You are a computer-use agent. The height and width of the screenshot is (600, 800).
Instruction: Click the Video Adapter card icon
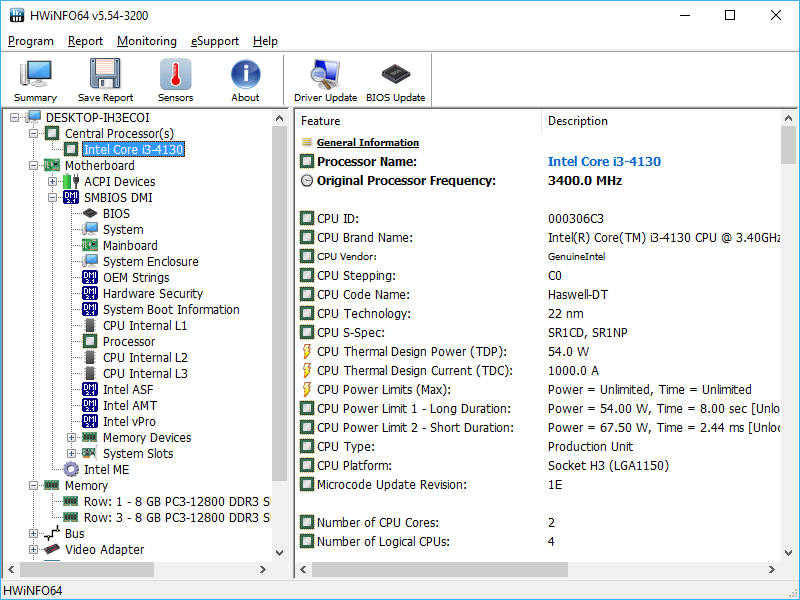click(52, 549)
